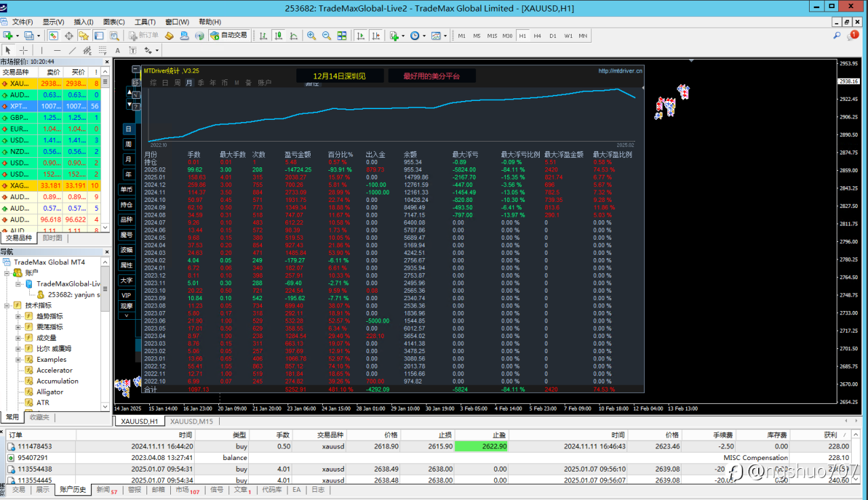
Task: Switch to the XAUUSD,M15 chart tab
Action: [191, 421]
